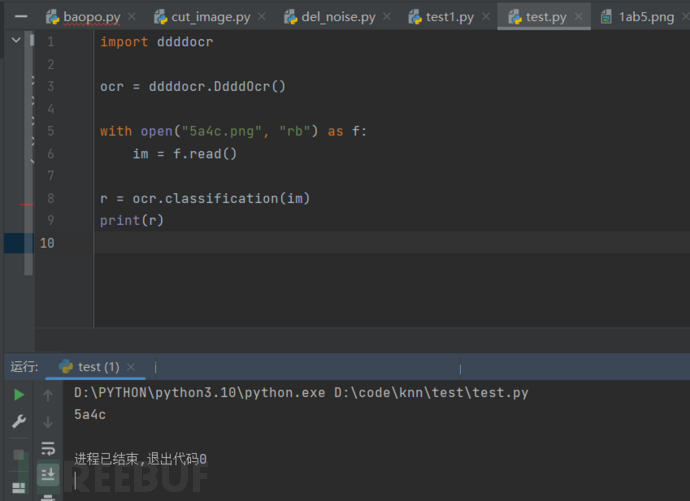The height and width of the screenshot is (501, 690).
Task: Close the test (1) run tab
Action: pos(130,367)
